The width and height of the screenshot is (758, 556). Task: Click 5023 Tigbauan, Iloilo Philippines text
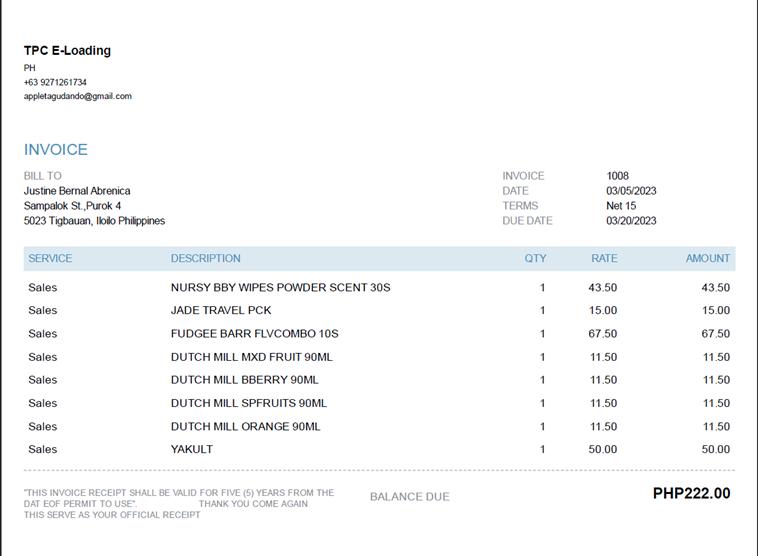(x=94, y=221)
